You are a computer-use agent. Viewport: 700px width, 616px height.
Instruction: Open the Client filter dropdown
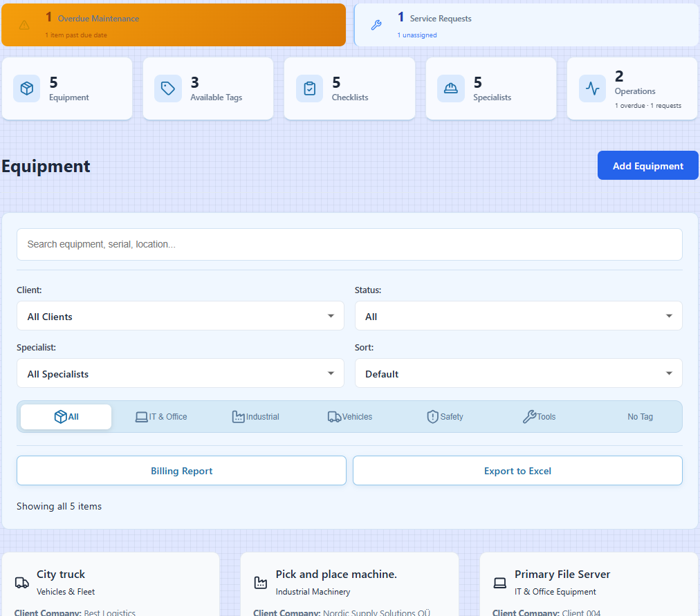[x=180, y=315]
